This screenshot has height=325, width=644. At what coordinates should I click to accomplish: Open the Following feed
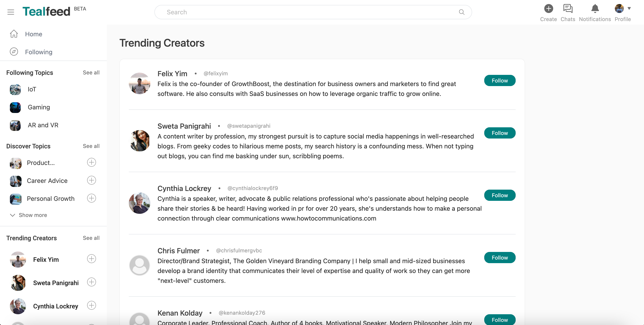pyautogui.click(x=39, y=52)
